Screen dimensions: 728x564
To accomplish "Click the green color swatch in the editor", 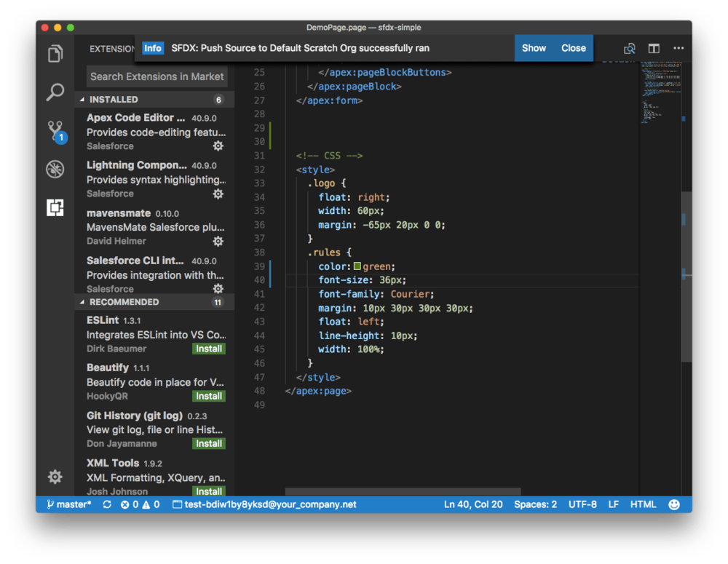I will 357,266.
